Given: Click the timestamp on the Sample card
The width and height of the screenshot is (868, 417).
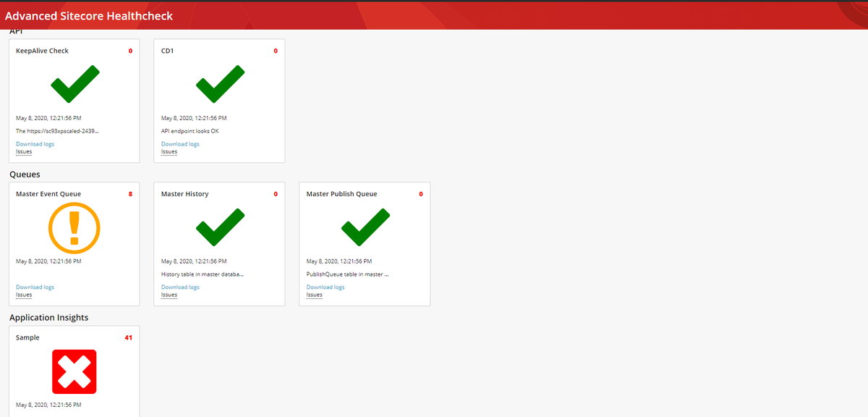Looking at the screenshot, I should coord(48,405).
